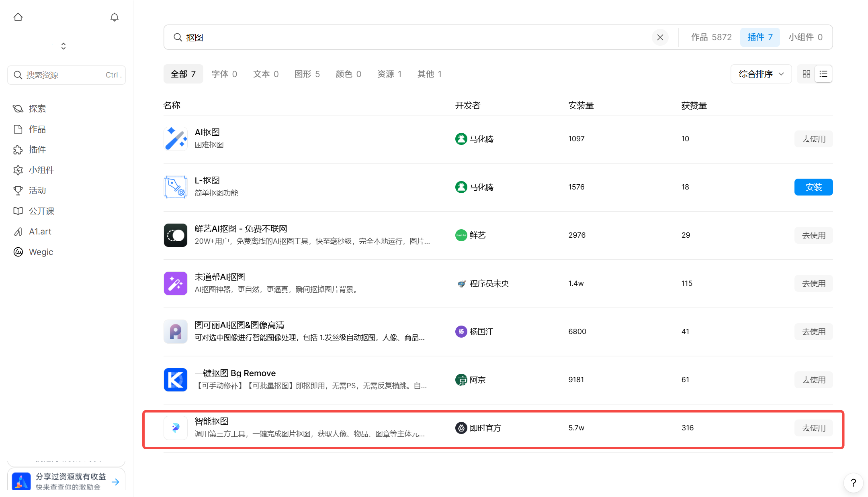Screen dimensions: 868x497
Task: Click the 即时官方 avatar icon
Action: [461, 428]
